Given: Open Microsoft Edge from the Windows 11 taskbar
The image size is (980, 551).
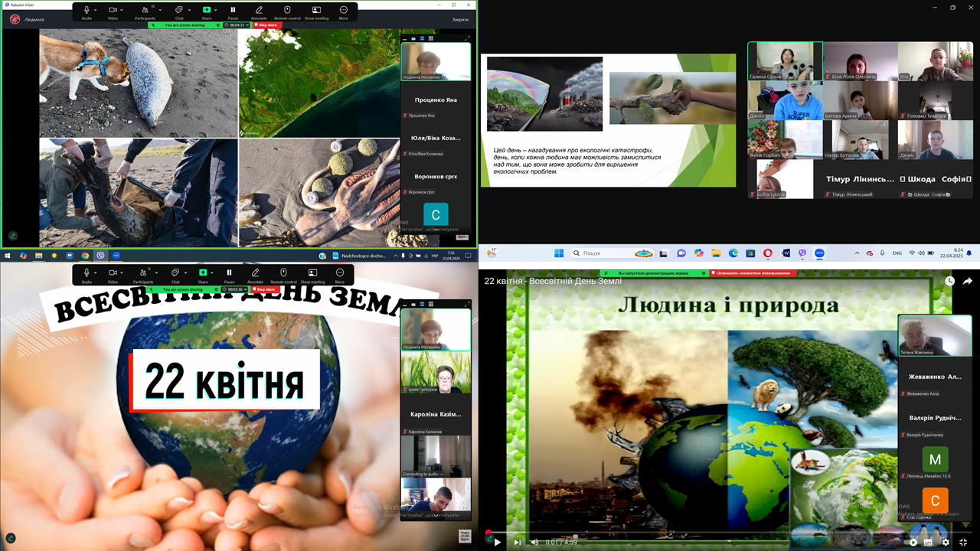Looking at the screenshot, I should [x=733, y=253].
